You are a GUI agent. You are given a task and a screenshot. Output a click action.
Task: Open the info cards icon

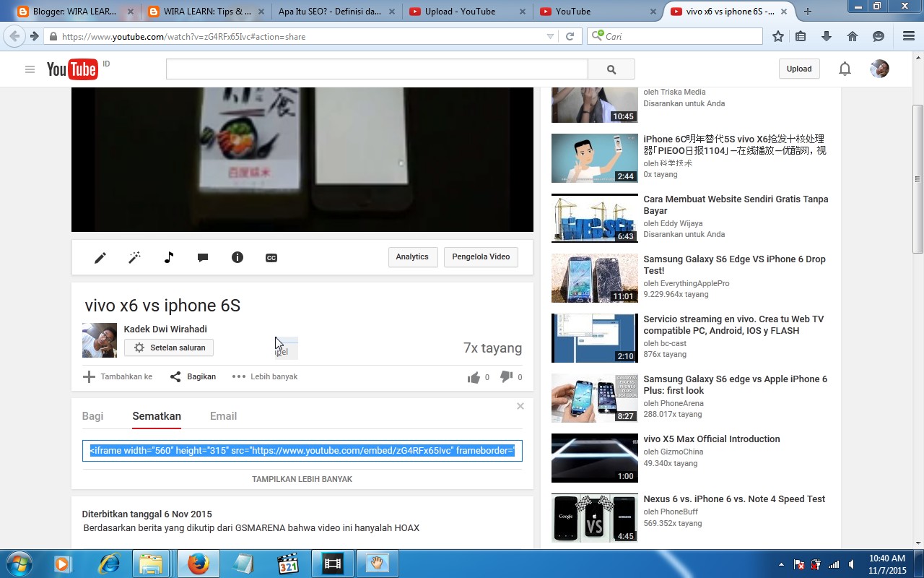pyautogui.click(x=237, y=257)
